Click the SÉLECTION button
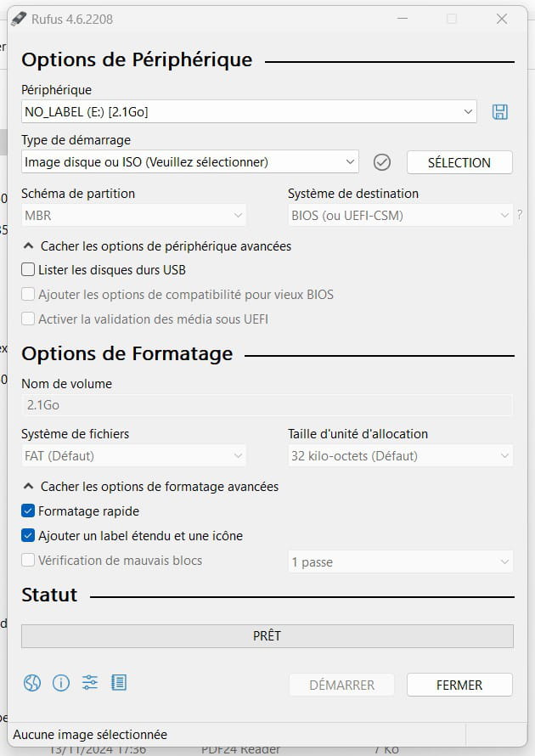This screenshot has width=535, height=756. [459, 162]
